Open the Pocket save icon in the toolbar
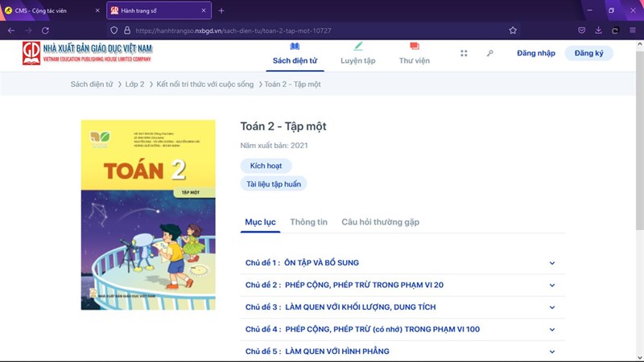644x362 pixels. tap(581, 30)
